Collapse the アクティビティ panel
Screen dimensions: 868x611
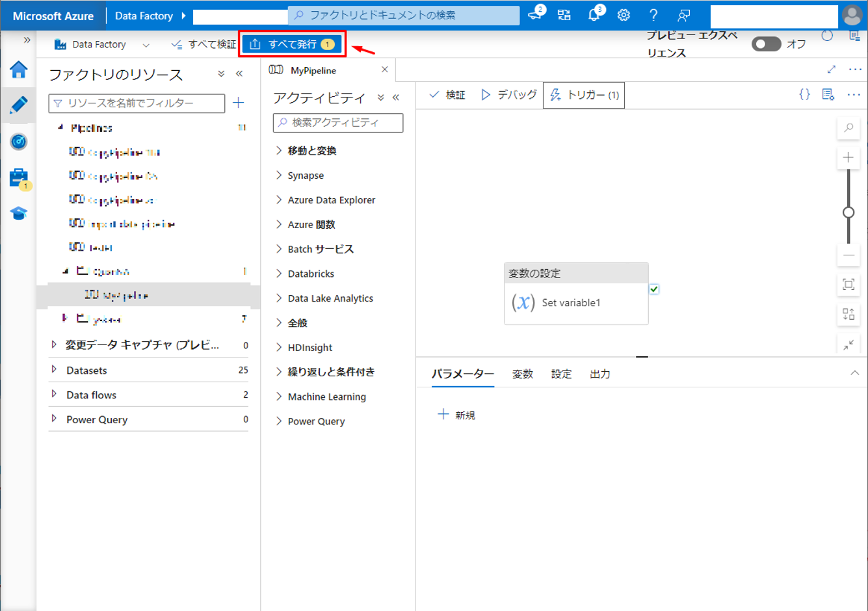396,97
